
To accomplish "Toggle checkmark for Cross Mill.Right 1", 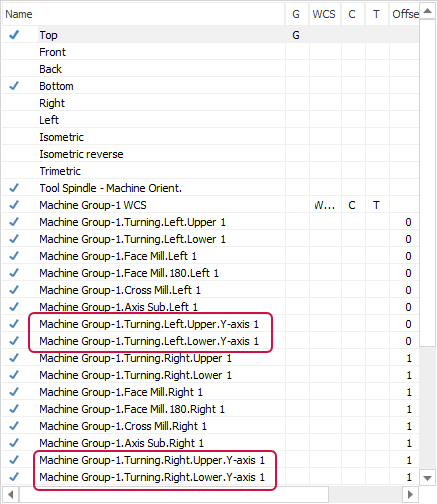I will click(14, 426).
